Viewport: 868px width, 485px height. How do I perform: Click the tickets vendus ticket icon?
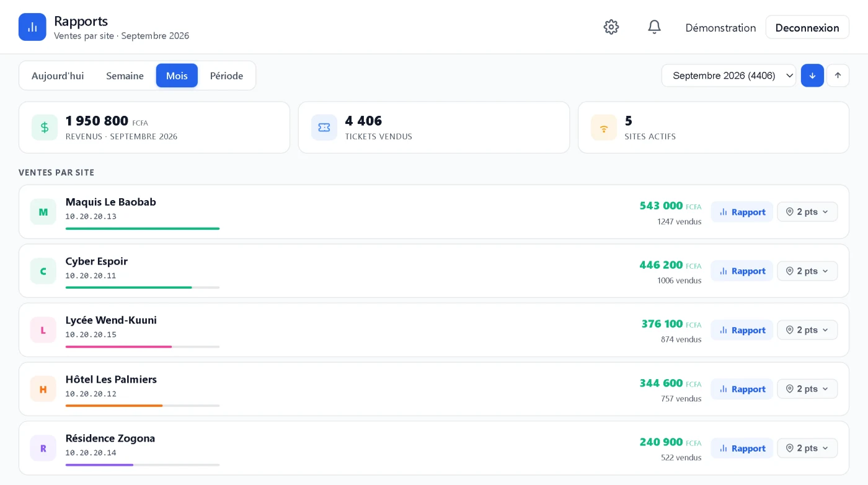(x=324, y=128)
